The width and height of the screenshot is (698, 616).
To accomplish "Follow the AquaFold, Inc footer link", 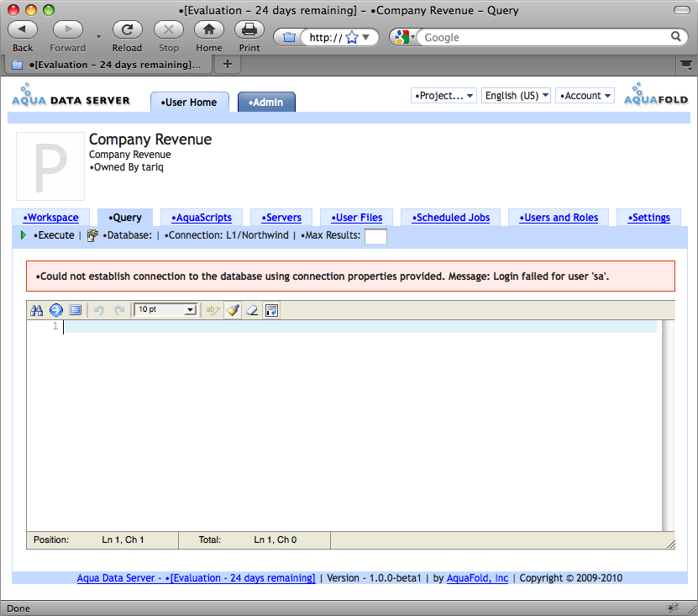I will [477, 577].
